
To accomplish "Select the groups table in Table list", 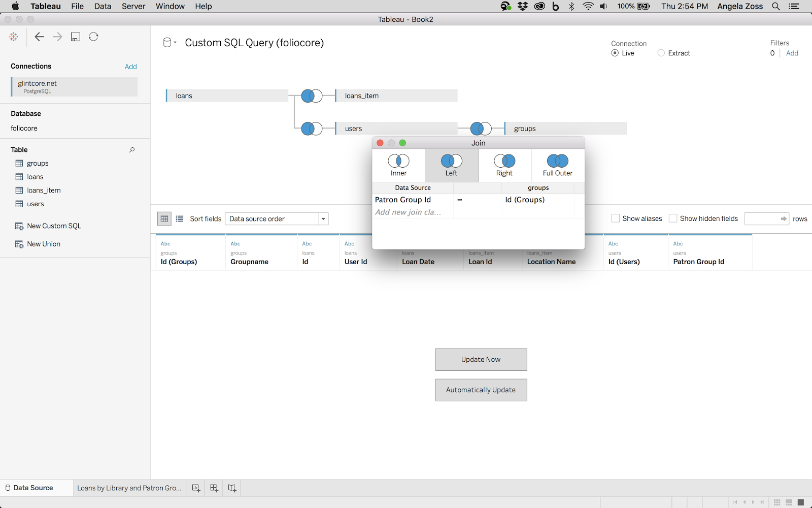I will point(38,163).
